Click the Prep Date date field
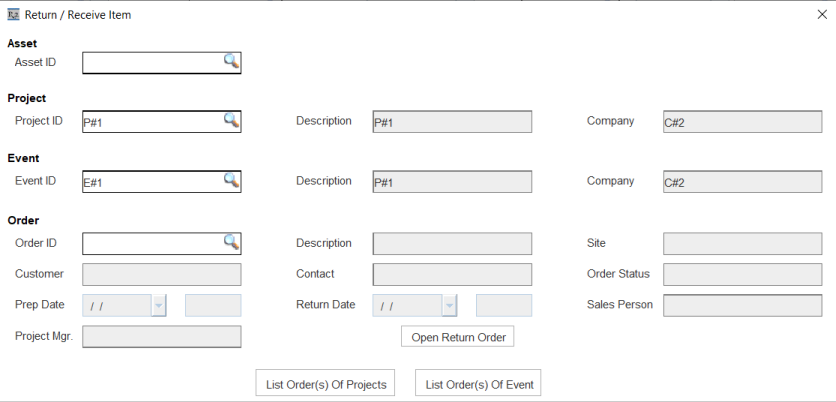836x402 pixels. [x=117, y=305]
